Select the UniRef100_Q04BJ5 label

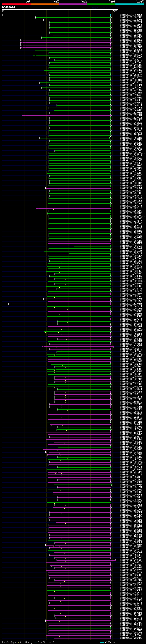(x=131, y=563)
